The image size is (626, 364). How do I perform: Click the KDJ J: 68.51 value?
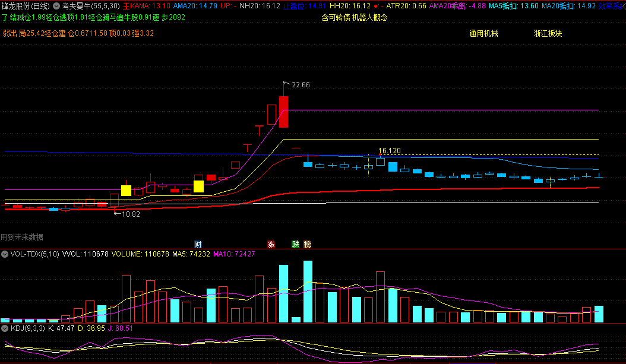pyautogui.click(x=120, y=328)
